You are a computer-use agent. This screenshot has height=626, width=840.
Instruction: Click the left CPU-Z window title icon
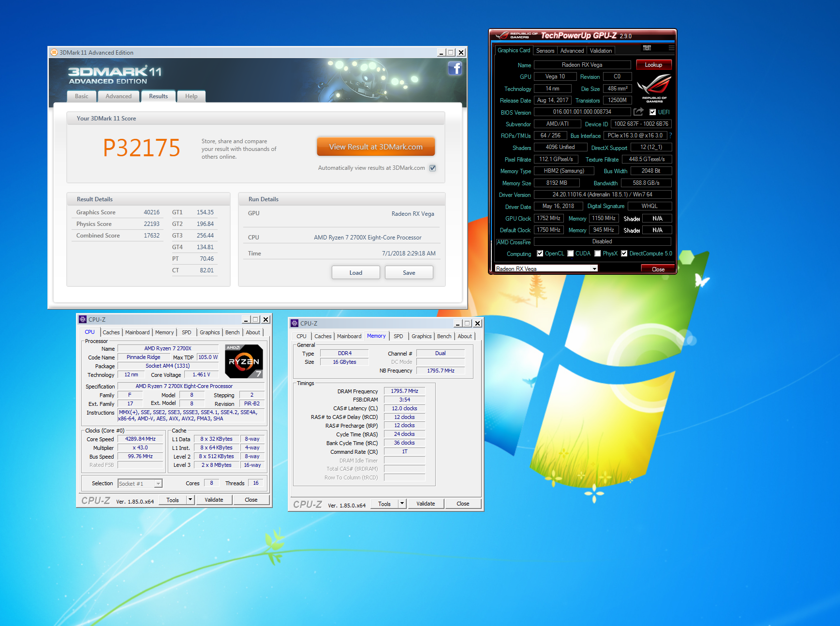pos(83,319)
